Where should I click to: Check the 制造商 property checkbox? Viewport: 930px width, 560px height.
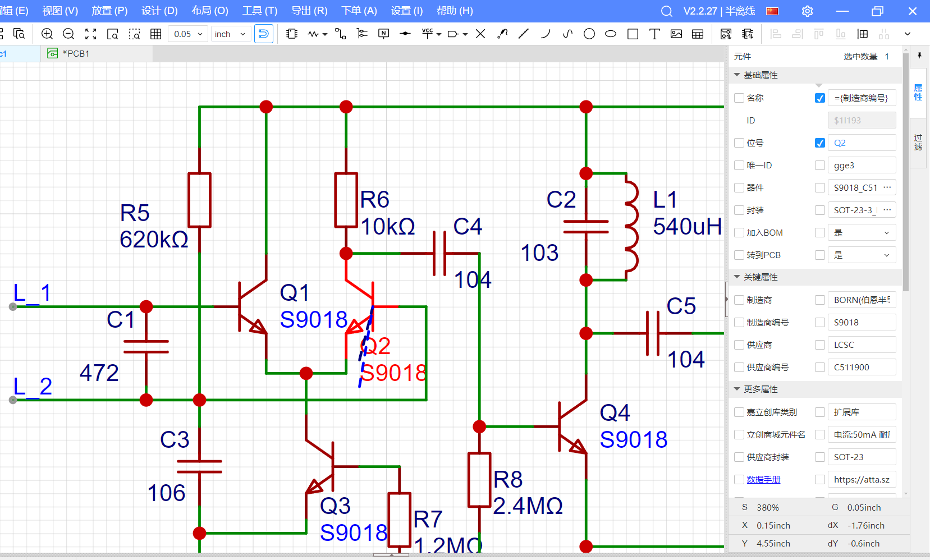(739, 300)
